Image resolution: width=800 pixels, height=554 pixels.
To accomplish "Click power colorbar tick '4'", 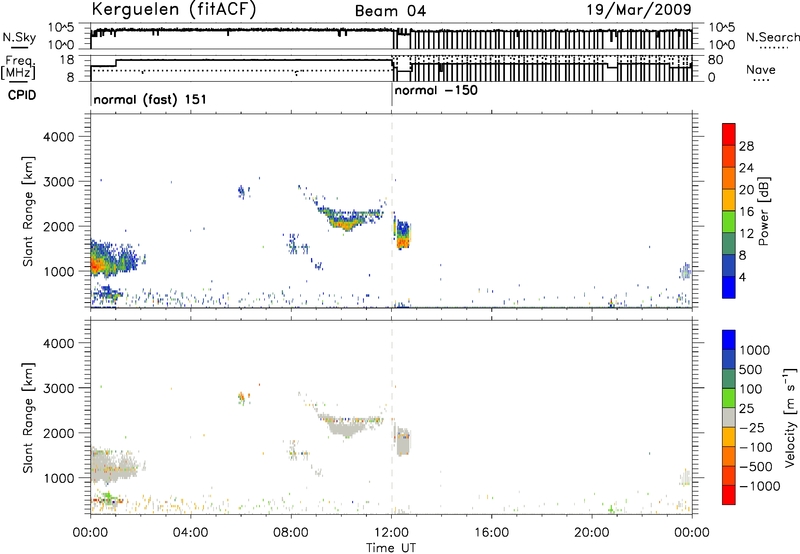I will coord(743,277).
